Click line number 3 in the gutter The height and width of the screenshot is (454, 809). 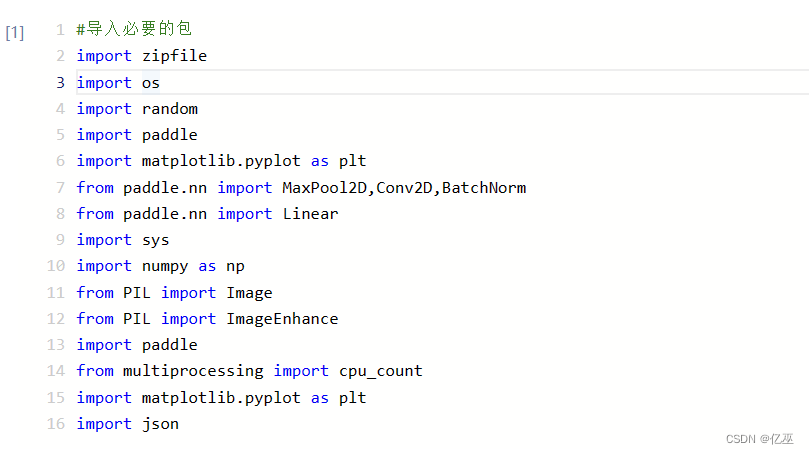coord(61,83)
